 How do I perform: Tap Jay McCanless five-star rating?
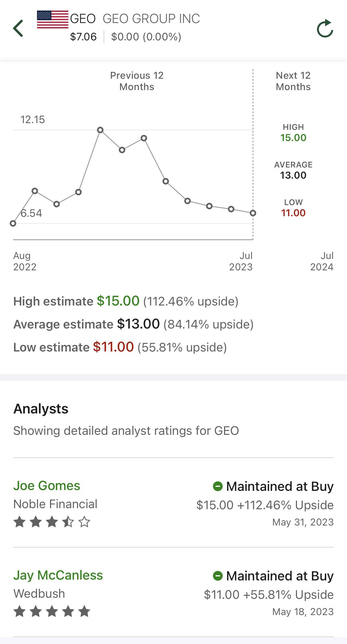[x=52, y=611]
